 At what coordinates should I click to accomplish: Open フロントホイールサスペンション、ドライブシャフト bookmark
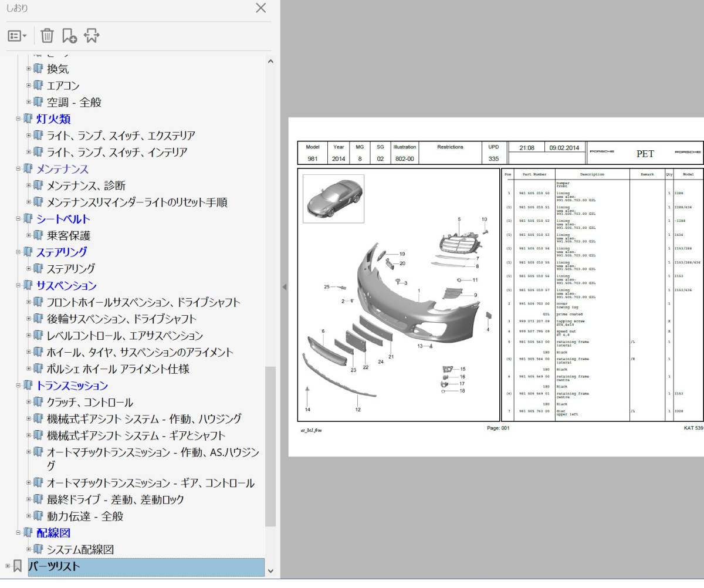144,302
